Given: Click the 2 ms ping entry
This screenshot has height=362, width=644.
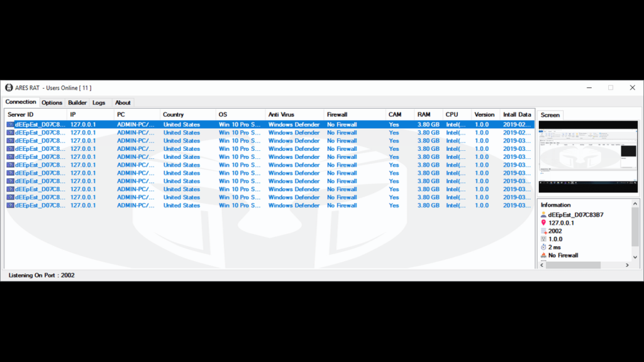Looking at the screenshot, I should (555, 247).
